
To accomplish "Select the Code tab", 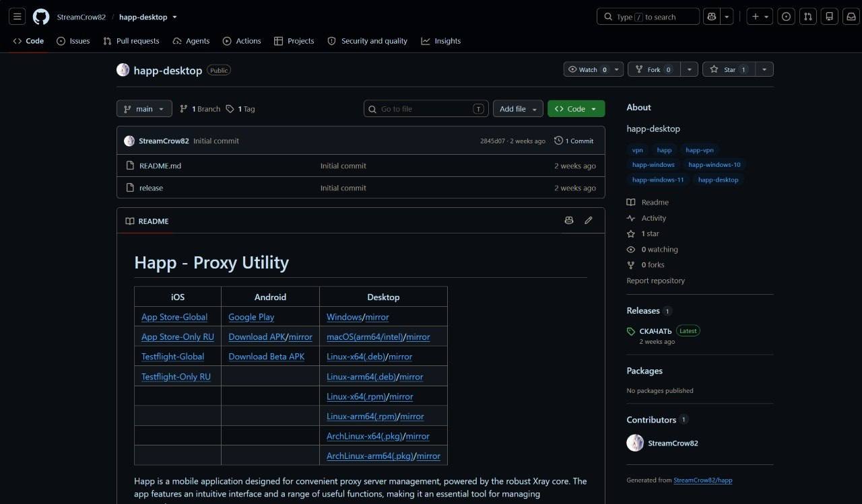I will (28, 41).
